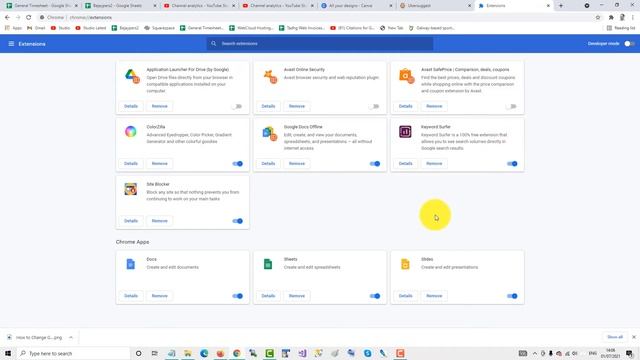Turn off the Docs app toggle
This screenshot has height=360, width=640.
[238, 296]
